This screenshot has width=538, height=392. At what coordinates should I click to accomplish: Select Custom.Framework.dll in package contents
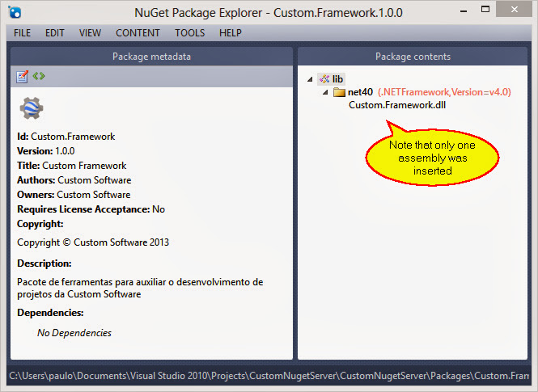tap(397, 105)
